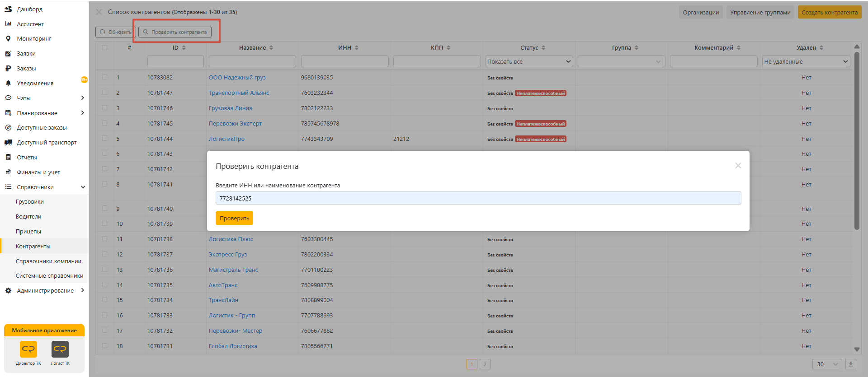Open the Статус filter dropdown
Viewport: 868px width, 377px height.
[x=529, y=61]
